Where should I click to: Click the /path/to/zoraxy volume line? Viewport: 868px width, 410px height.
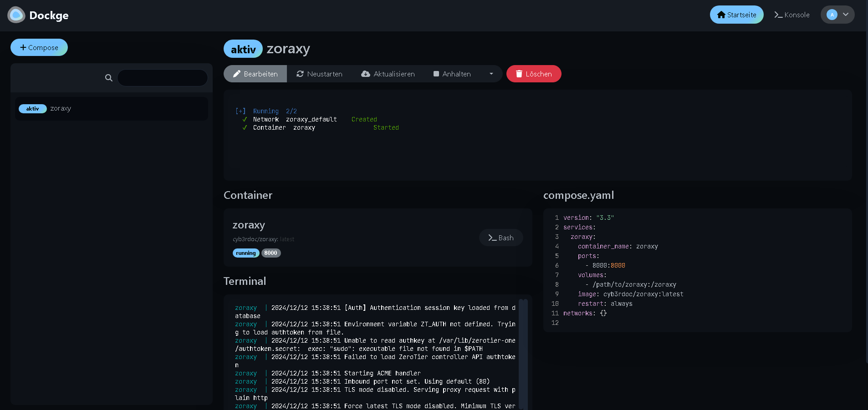pos(631,284)
